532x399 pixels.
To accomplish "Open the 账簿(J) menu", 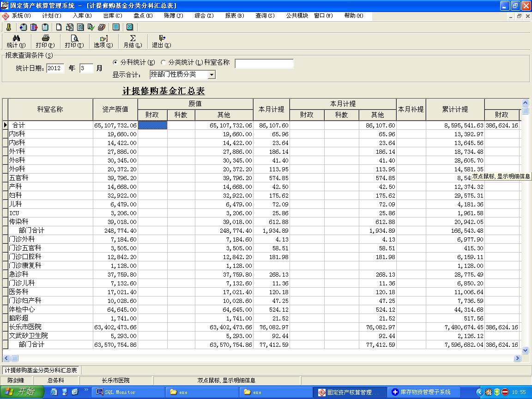I will pyautogui.click(x=173, y=16).
